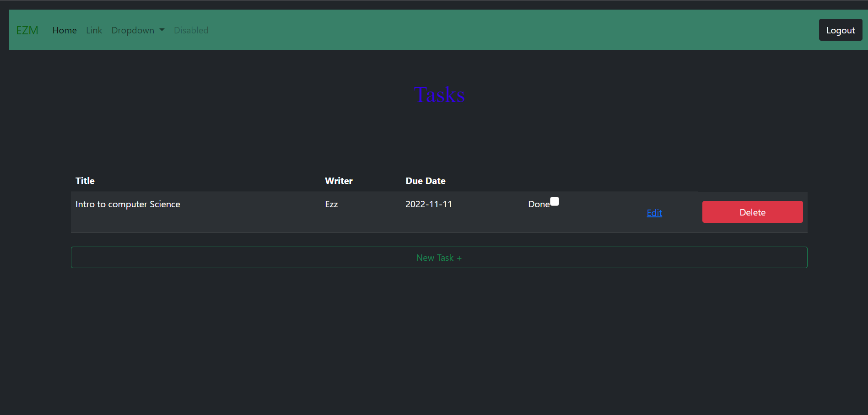The image size is (868, 415).
Task: Select the Home menu item
Action: 64,30
